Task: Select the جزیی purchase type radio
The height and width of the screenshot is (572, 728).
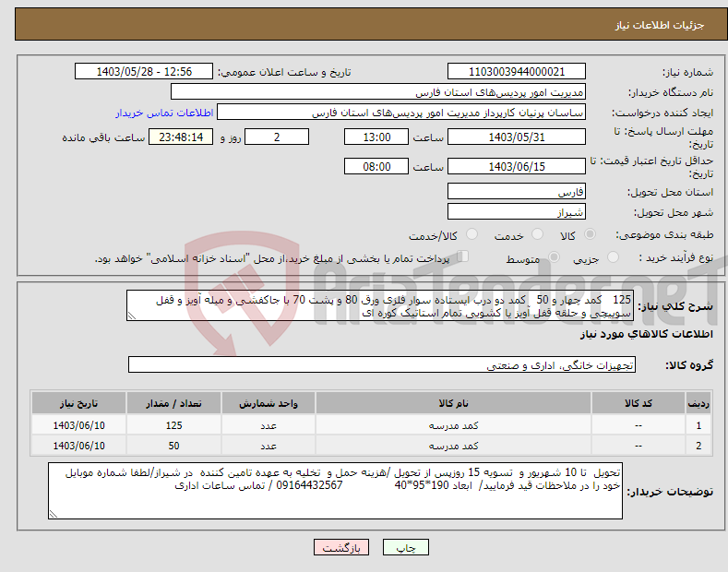Action: point(613,257)
